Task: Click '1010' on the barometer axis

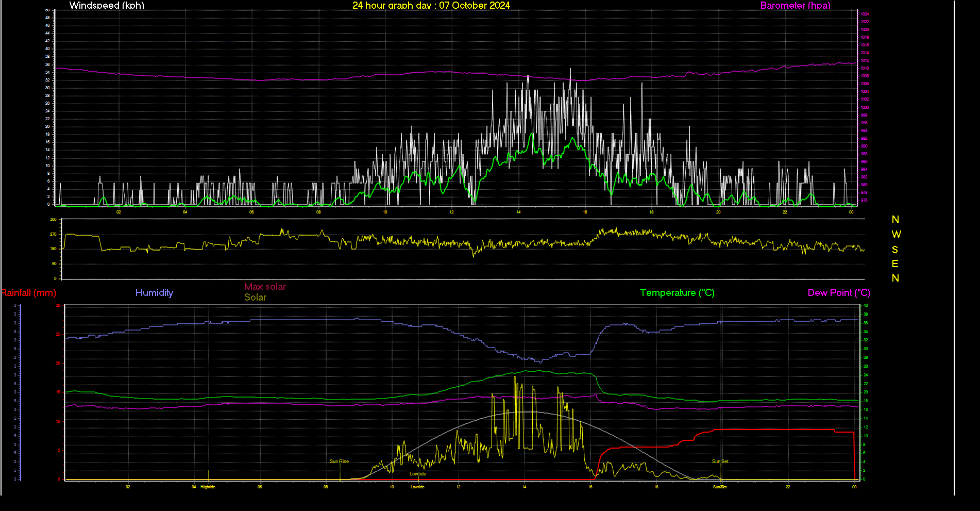Action: click(x=865, y=68)
